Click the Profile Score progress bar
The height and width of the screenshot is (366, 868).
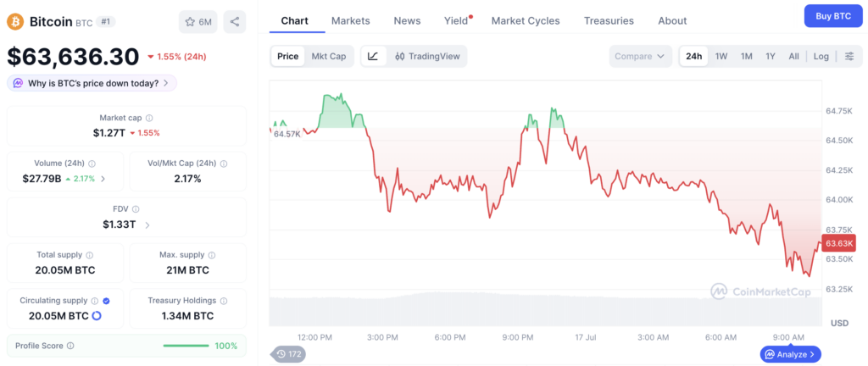click(x=186, y=347)
